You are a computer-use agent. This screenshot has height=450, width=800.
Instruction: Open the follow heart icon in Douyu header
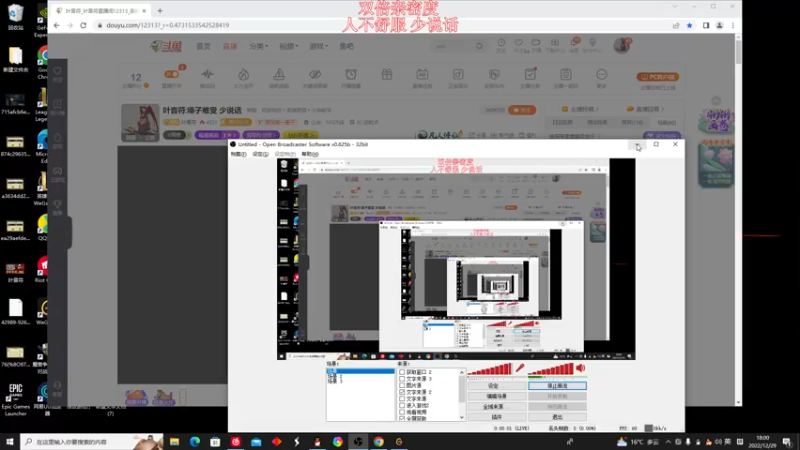[x=518, y=43]
